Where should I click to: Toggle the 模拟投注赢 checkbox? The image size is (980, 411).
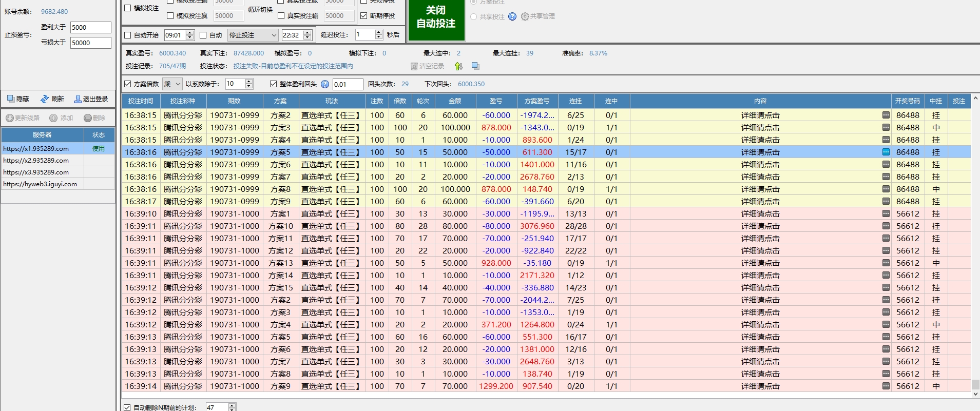(x=170, y=16)
